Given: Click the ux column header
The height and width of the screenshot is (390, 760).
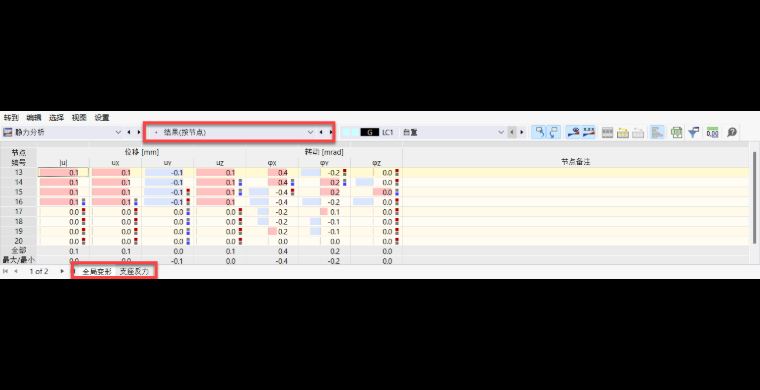Looking at the screenshot, I should click(115, 163).
